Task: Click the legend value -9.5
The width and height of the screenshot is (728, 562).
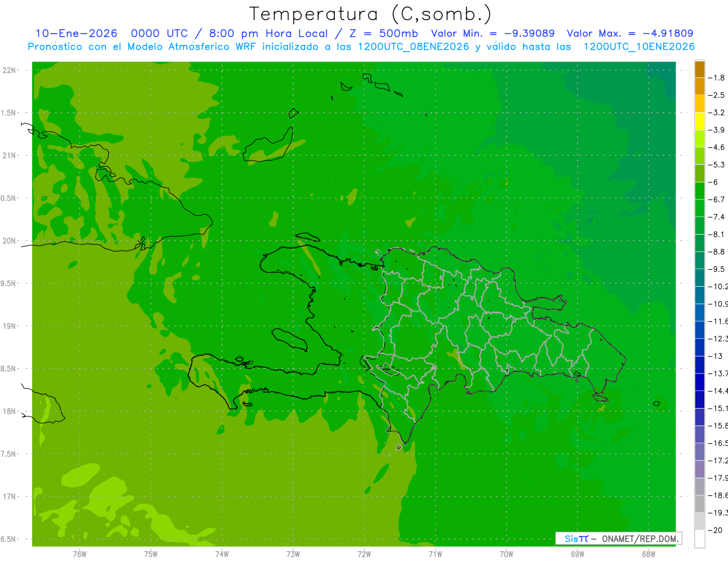Action: 718,269
